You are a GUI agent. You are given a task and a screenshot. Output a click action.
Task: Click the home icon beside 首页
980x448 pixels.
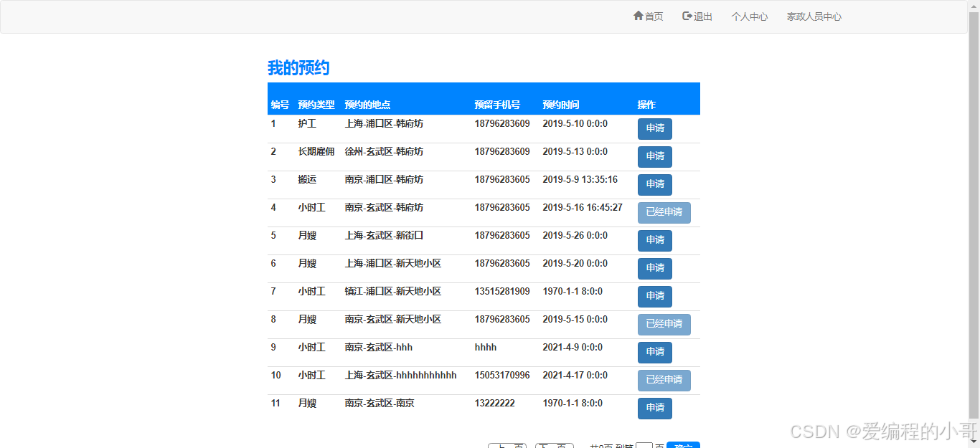(x=639, y=16)
